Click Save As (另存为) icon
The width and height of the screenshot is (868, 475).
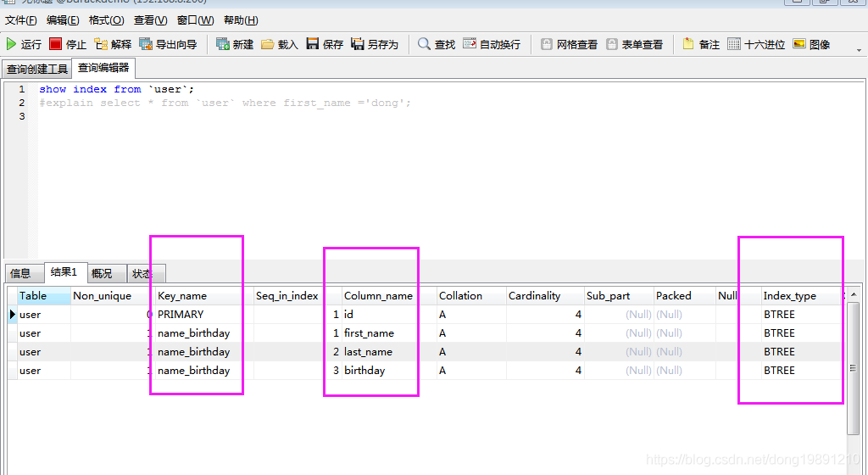pos(358,44)
